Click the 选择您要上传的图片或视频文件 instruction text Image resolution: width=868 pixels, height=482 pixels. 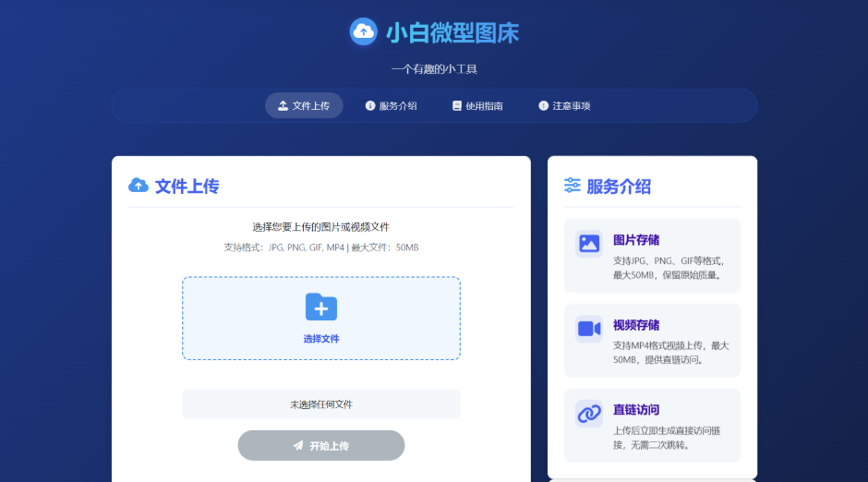point(321,227)
